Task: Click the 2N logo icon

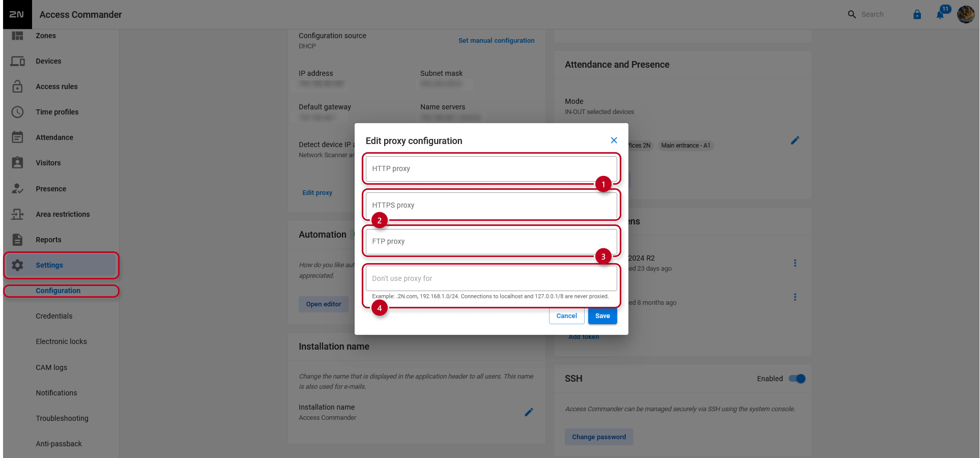Action: point(17,15)
